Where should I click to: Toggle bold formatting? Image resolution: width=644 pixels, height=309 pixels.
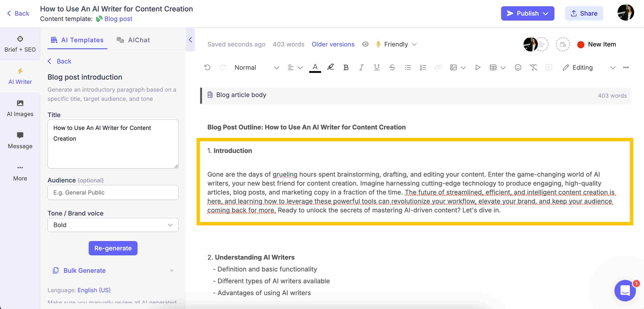point(346,67)
